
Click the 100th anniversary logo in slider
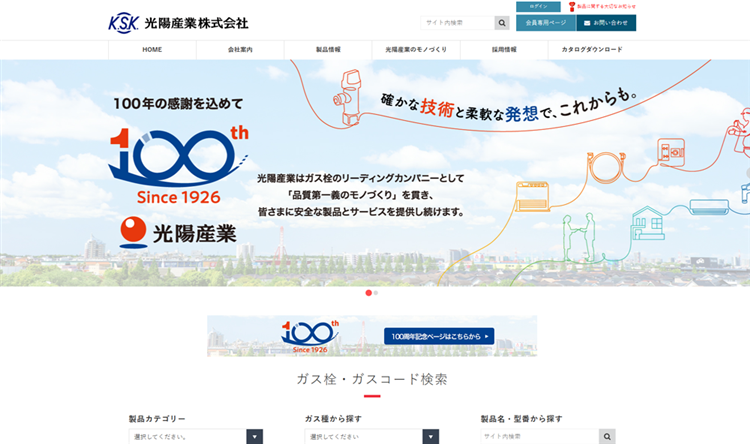(x=178, y=165)
